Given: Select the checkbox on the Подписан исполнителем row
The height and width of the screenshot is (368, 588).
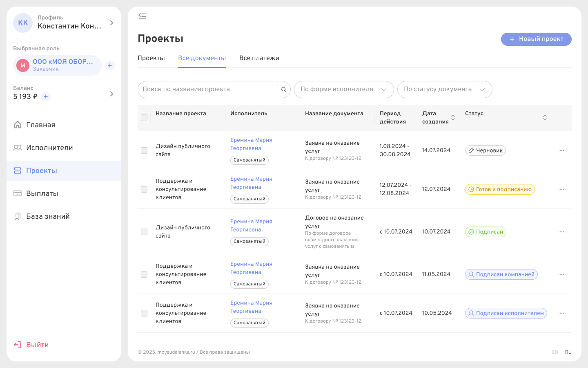Looking at the screenshot, I should 144,313.
